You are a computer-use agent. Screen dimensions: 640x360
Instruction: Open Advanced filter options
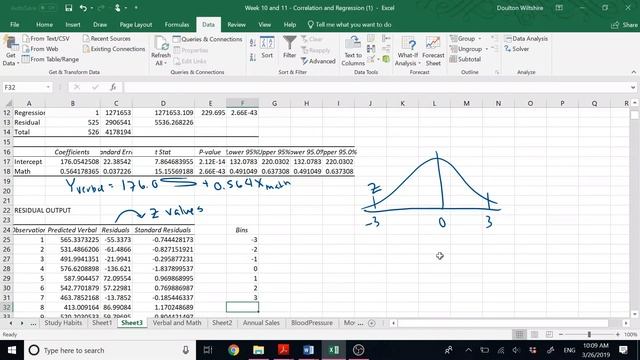click(x=318, y=61)
